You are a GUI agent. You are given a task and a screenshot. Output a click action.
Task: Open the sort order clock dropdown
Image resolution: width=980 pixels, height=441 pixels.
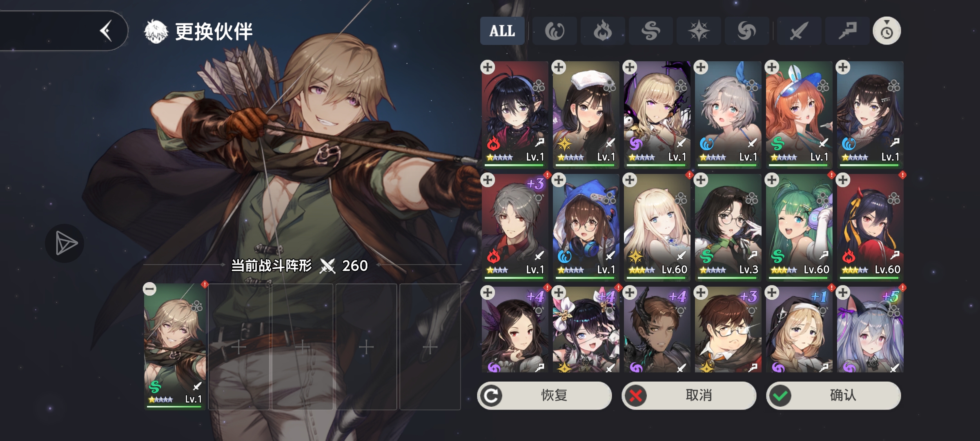887,31
